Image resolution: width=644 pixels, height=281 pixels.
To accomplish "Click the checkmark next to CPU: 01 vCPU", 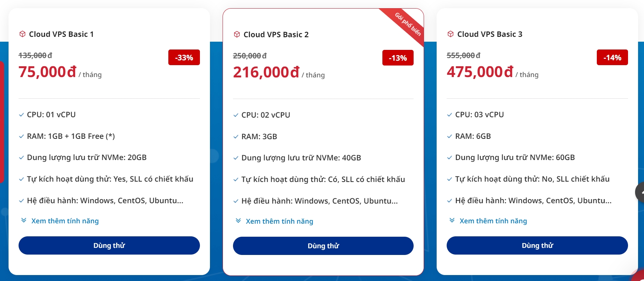I will point(21,115).
